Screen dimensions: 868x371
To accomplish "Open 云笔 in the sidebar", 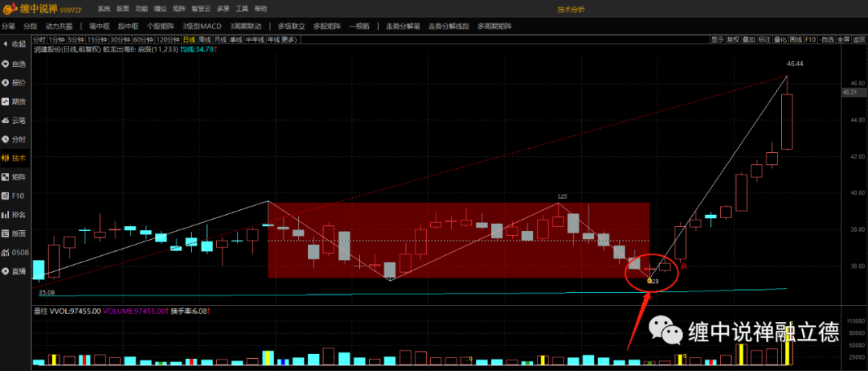I will click(15, 121).
